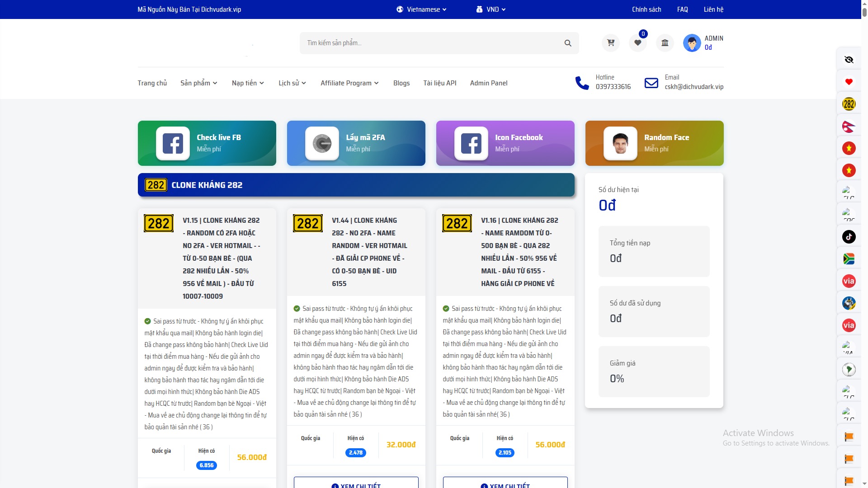The height and width of the screenshot is (488, 868).
Task: Open the Random Face tool card
Action: tap(654, 143)
